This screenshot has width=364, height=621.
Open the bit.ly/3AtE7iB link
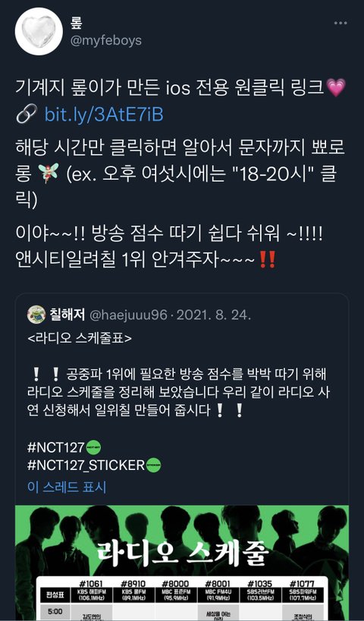click(x=104, y=114)
